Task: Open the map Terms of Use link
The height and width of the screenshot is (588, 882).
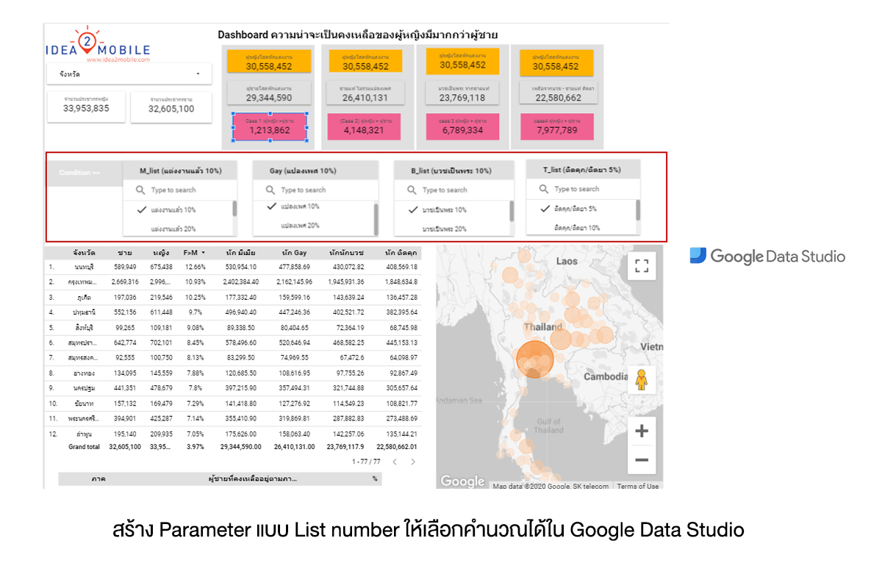Action: pos(638,486)
